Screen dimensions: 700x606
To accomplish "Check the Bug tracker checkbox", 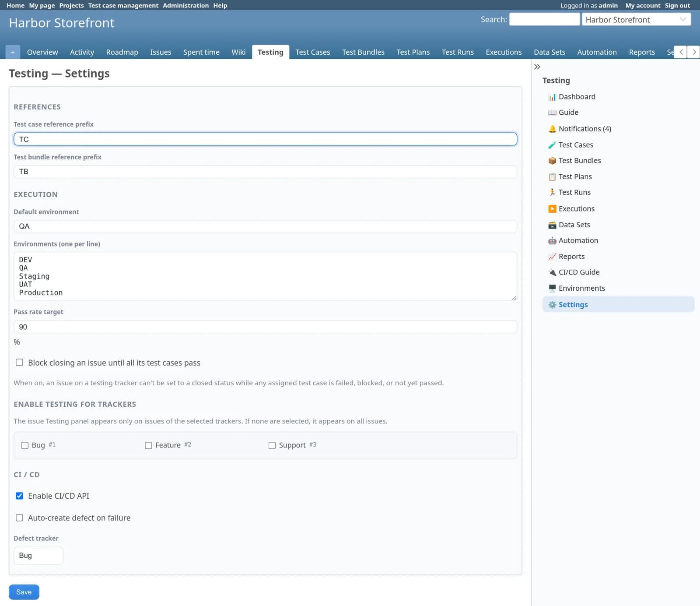I will 25,445.
